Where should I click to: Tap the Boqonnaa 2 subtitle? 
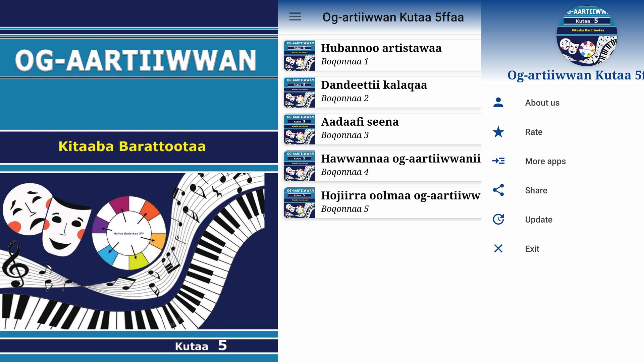pos(345,98)
